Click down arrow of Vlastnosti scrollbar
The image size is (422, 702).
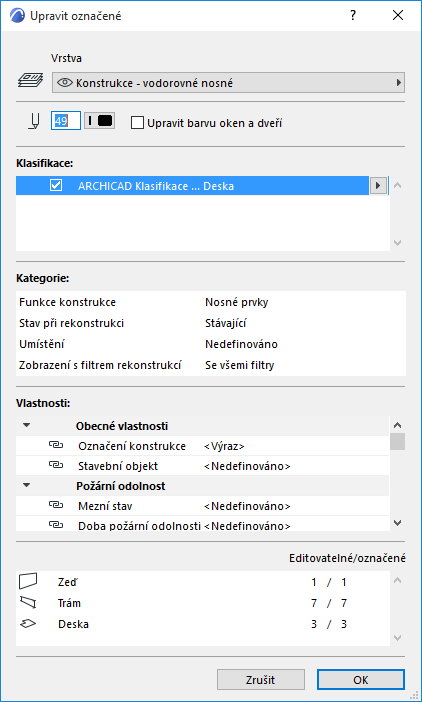pyautogui.click(x=397, y=522)
